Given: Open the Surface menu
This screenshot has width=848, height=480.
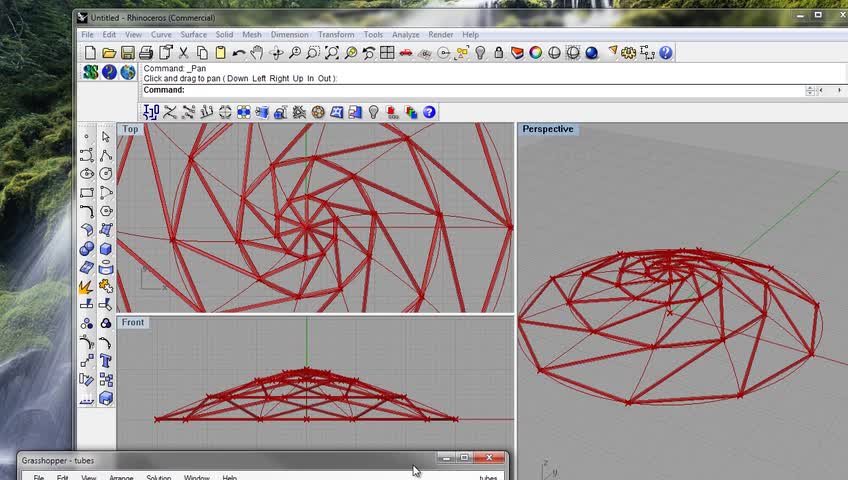Looking at the screenshot, I should 194,35.
